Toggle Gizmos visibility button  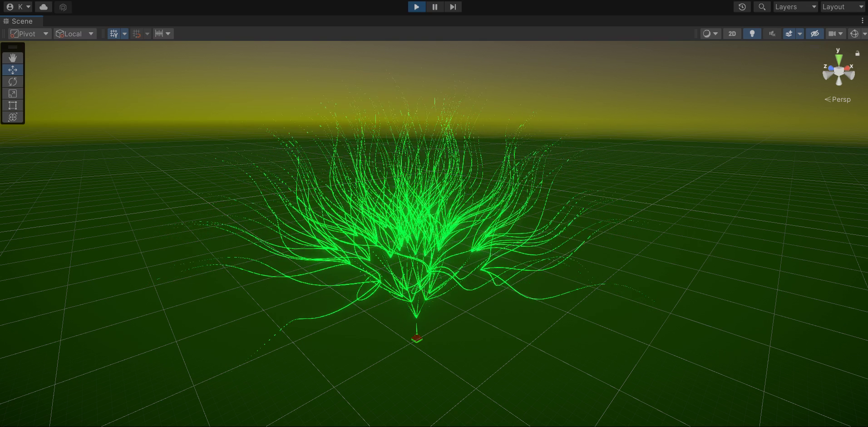854,34
